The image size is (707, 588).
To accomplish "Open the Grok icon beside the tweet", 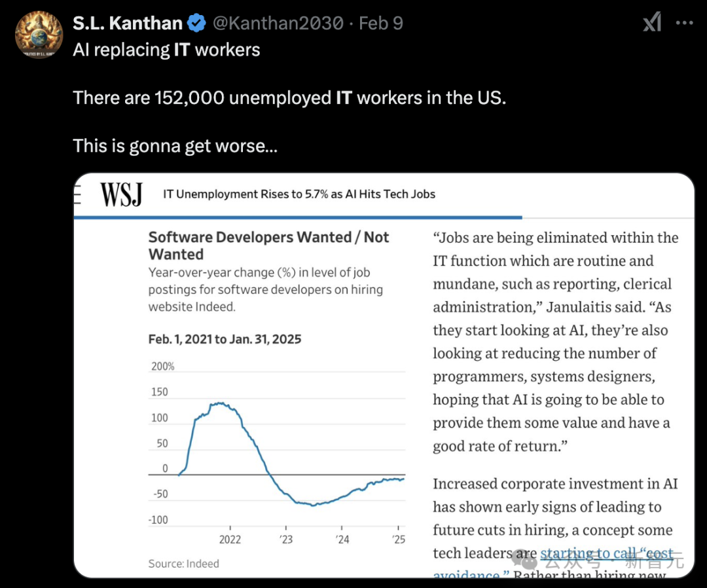I will [x=652, y=24].
